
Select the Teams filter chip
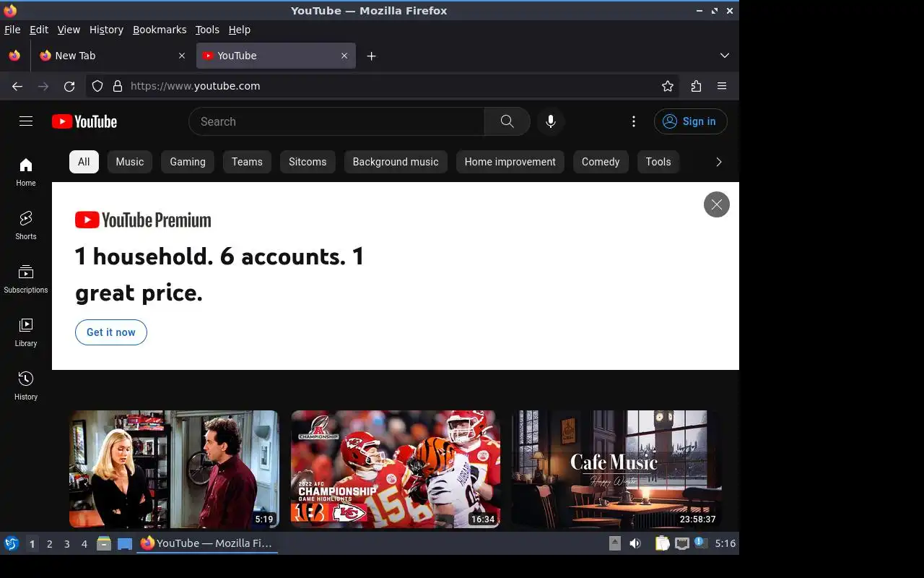(x=247, y=162)
